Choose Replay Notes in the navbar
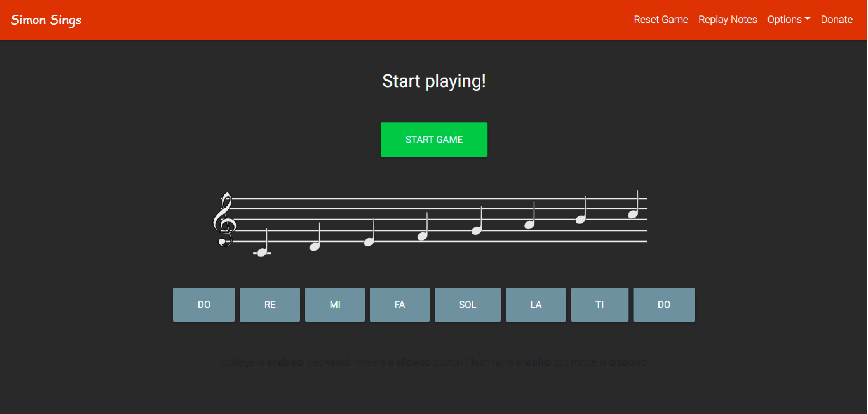Viewport: 868px width, 414px height. coord(727,19)
